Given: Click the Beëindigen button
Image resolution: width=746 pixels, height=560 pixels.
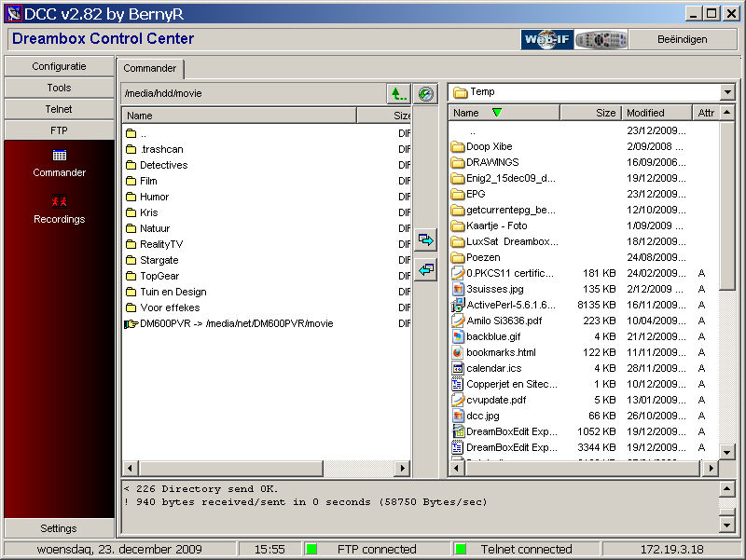Looking at the screenshot, I should 683,39.
